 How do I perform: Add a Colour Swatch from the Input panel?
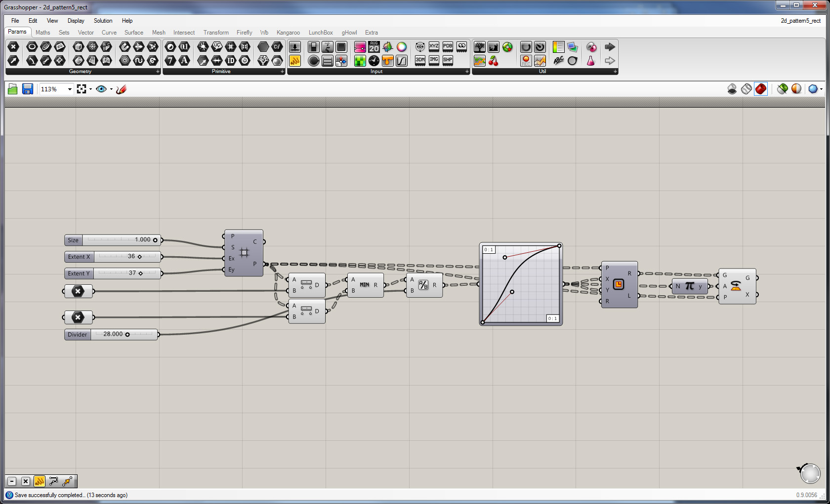[388, 47]
